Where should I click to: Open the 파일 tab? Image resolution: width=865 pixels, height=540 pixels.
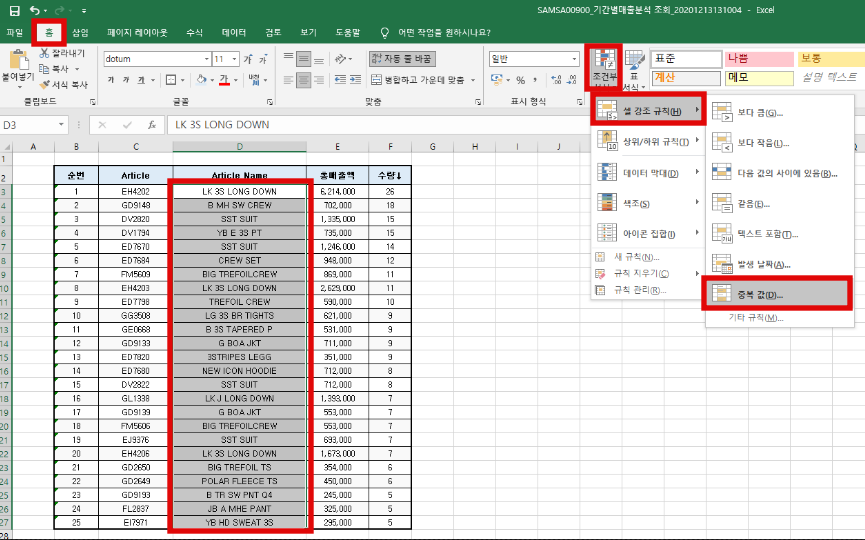[x=15, y=33]
